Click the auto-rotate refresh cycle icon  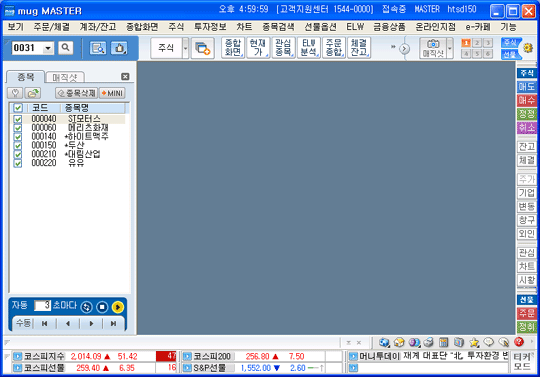86,307
